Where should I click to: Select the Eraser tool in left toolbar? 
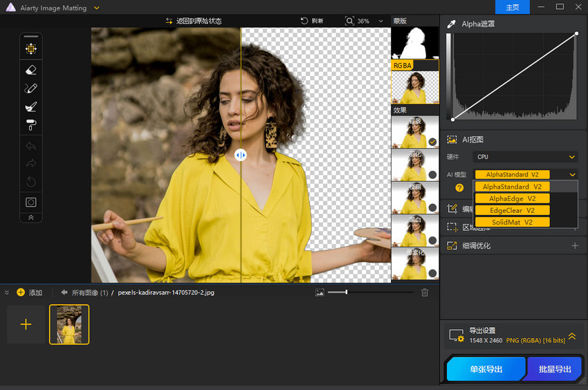click(30, 70)
